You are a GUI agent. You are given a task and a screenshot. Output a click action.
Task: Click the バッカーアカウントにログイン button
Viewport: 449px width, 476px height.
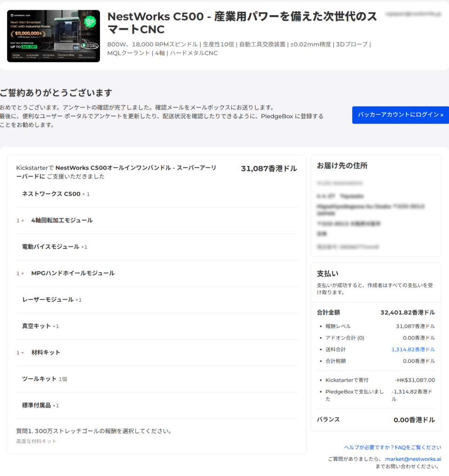(400, 115)
